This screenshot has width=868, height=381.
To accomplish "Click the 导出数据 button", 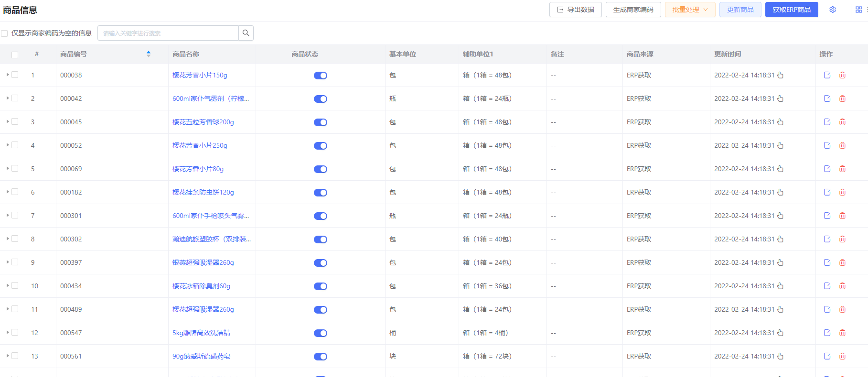I will [x=576, y=10].
